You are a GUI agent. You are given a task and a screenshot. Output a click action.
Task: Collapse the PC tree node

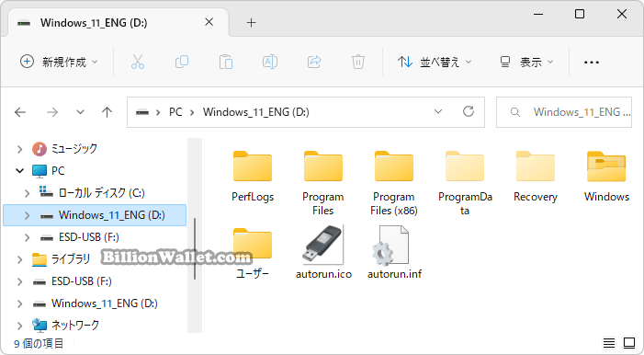coord(19,171)
